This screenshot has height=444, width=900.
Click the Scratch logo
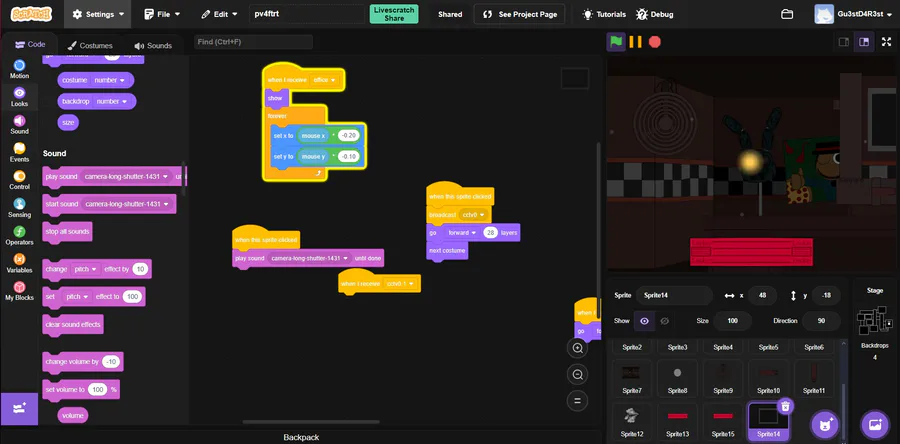click(x=31, y=14)
